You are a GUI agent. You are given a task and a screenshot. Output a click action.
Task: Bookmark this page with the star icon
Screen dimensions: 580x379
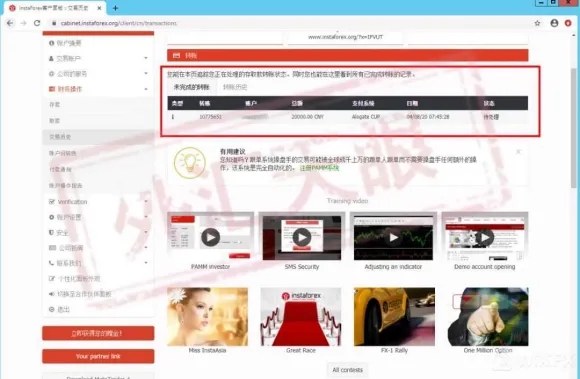click(x=537, y=23)
